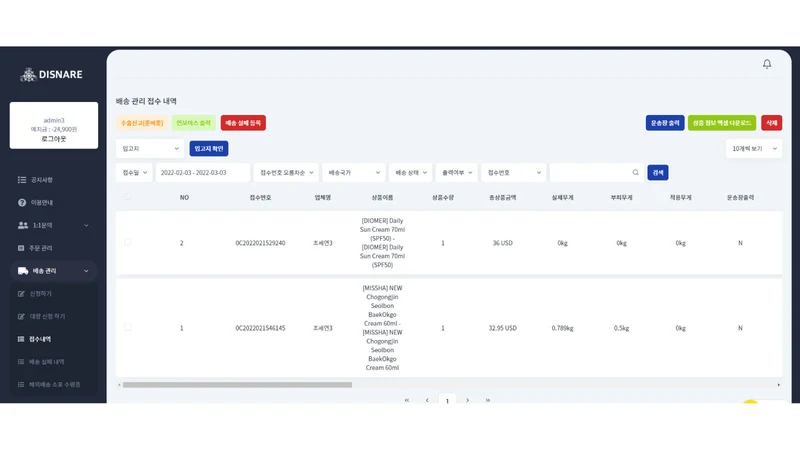Toggle the select-all checkbox in table header
Image resolution: width=800 pixels, height=450 pixels.
tap(128, 197)
